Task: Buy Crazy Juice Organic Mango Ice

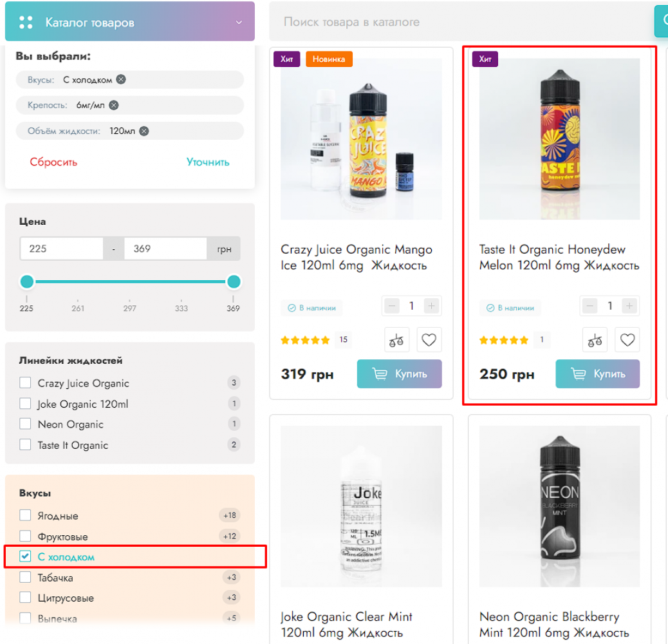Action: point(400,374)
